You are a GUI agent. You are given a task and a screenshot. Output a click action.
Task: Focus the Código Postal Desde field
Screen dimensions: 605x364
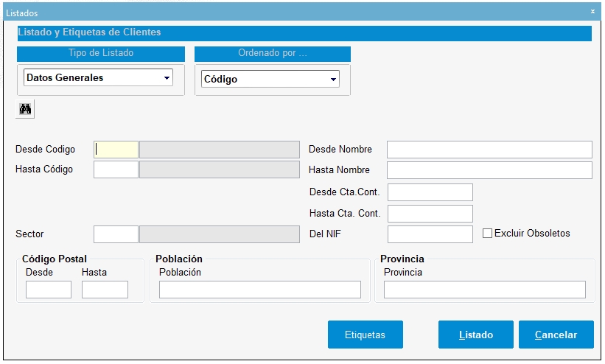point(49,290)
